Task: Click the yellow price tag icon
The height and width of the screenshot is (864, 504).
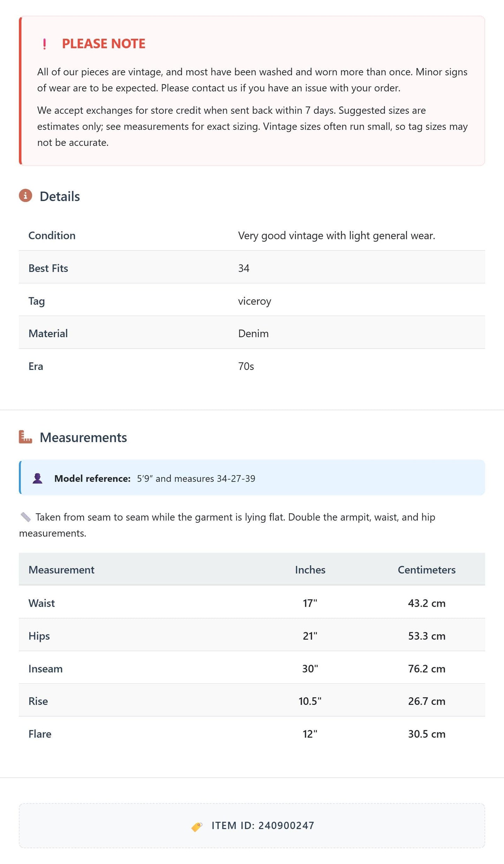Action: tap(197, 826)
